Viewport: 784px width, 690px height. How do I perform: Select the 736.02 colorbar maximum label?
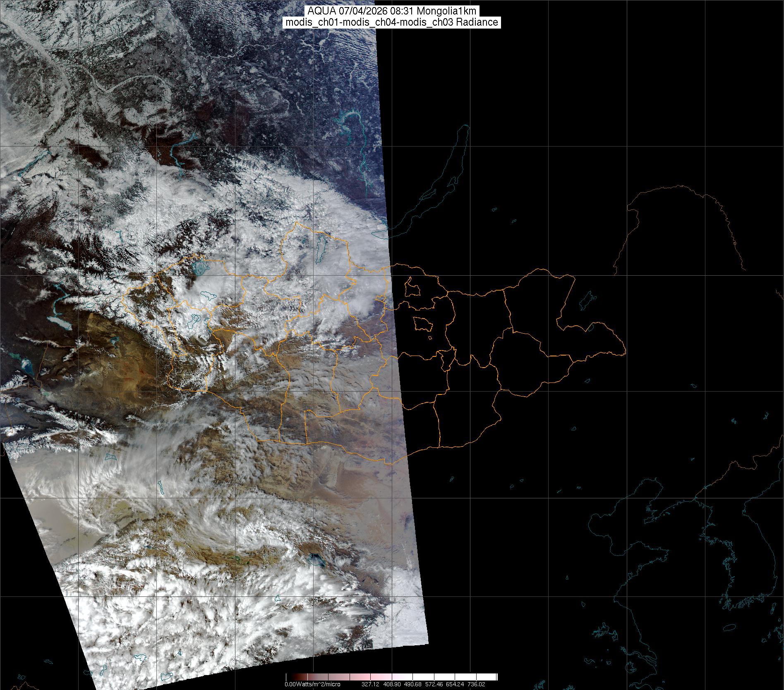(476, 685)
